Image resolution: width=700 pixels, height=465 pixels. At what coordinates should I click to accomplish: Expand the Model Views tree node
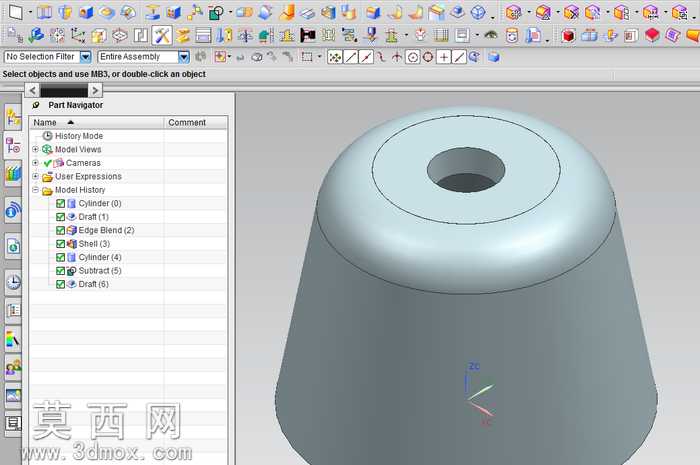(35, 149)
